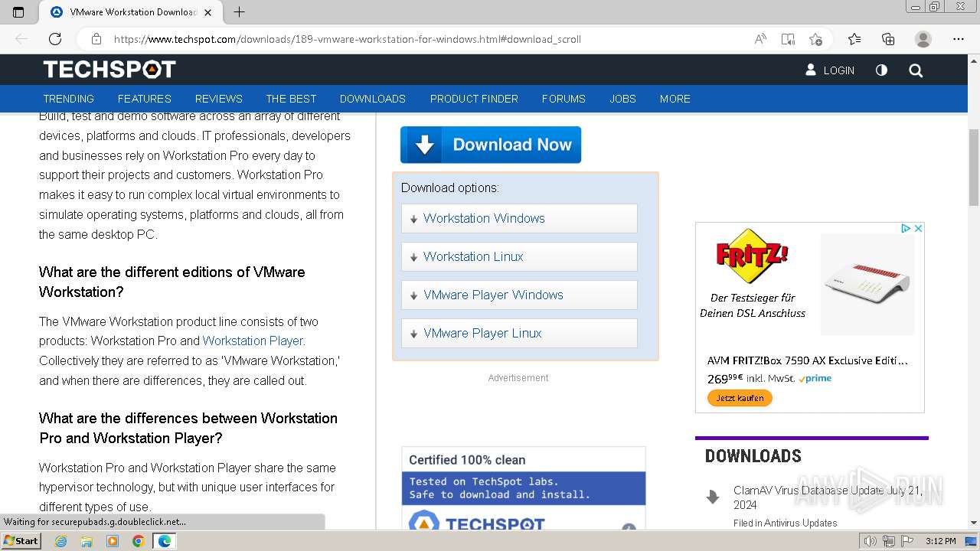Image resolution: width=980 pixels, height=551 pixels.
Task: Open a new browser tab
Action: pyautogui.click(x=239, y=12)
